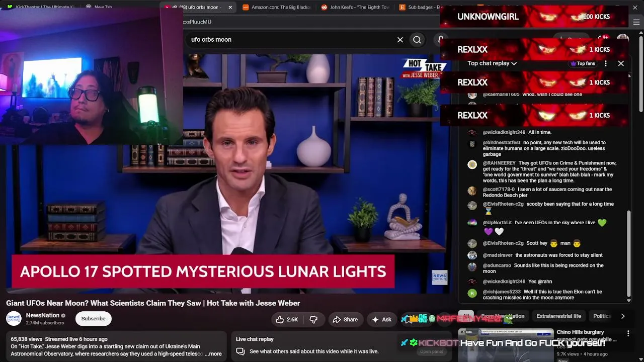
Task: Click the 65,838 views count text
Action: (26, 339)
